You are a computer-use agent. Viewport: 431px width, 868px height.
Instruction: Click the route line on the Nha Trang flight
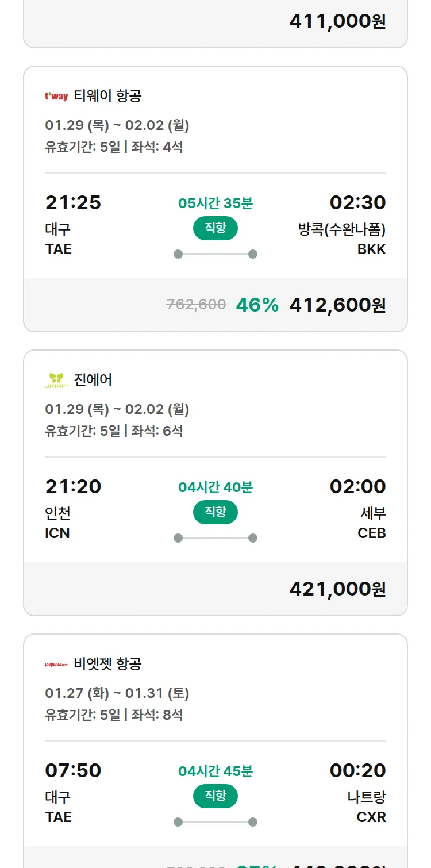(215, 822)
